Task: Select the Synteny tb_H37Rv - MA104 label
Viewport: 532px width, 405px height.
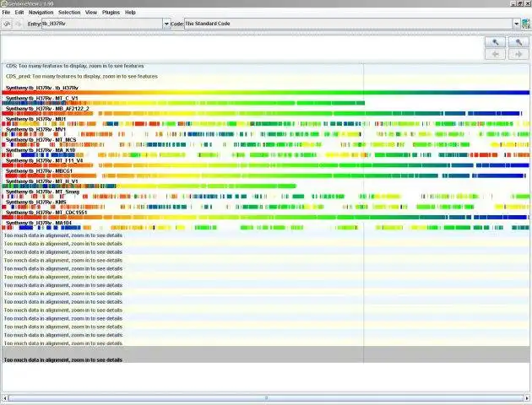Action: click(x=39, y=223)
